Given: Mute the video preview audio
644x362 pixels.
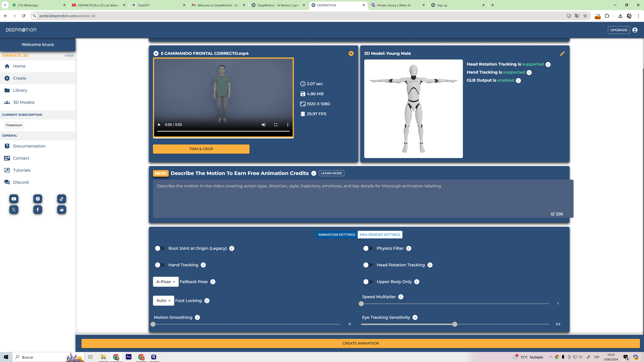Looking at the screenshot, I should (263, 125).
